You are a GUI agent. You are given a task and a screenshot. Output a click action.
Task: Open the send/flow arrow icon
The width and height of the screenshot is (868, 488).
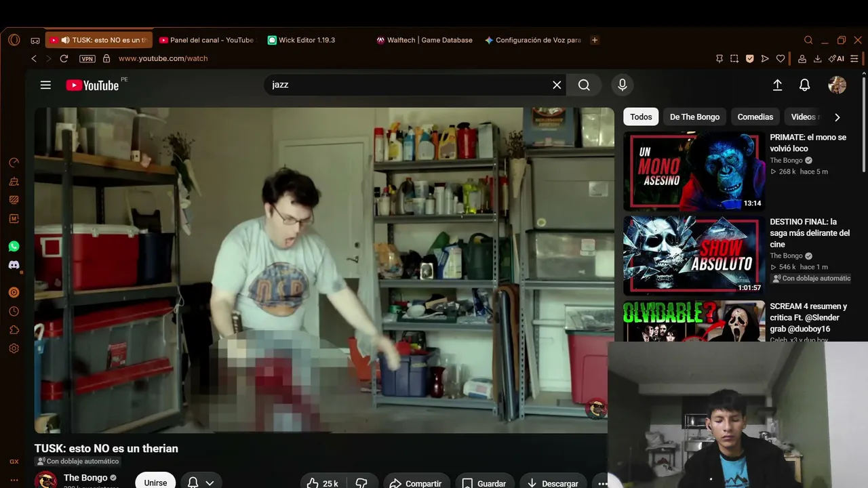(765, 59)
